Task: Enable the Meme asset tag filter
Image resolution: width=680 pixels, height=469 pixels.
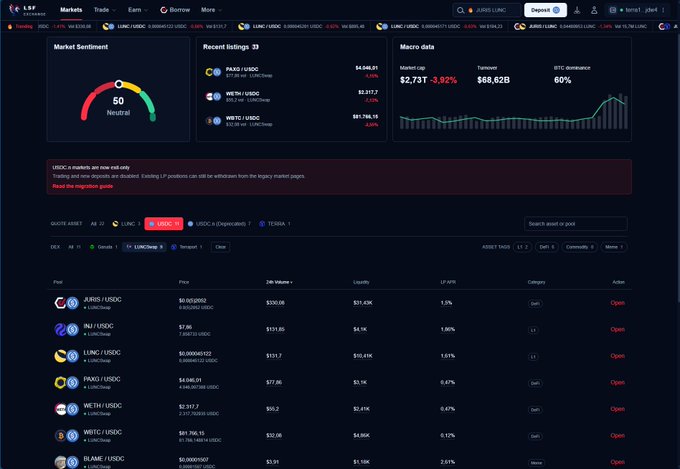Action: [614, 247]
